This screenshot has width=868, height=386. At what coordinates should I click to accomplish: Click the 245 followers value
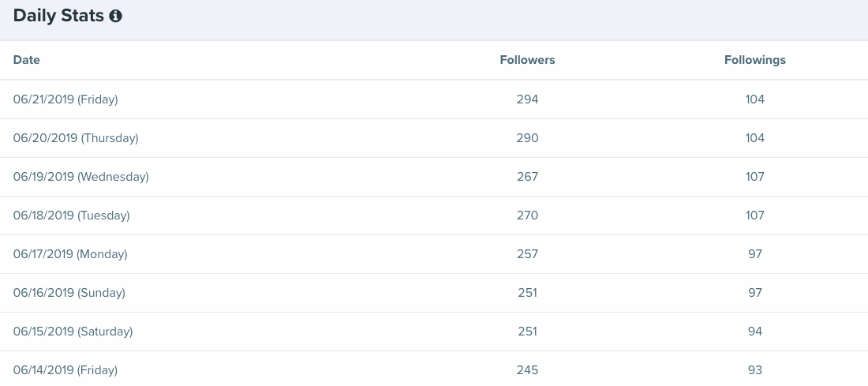point(527,370)
